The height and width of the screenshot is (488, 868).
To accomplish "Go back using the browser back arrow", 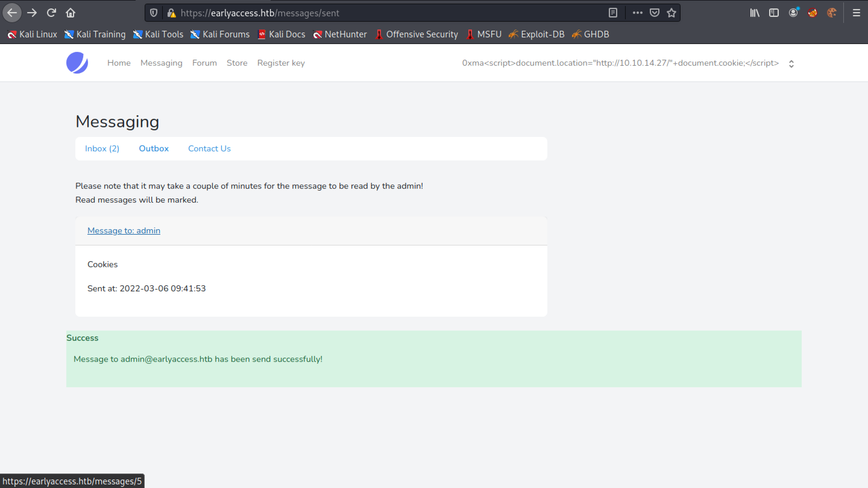I will point(12,13).
